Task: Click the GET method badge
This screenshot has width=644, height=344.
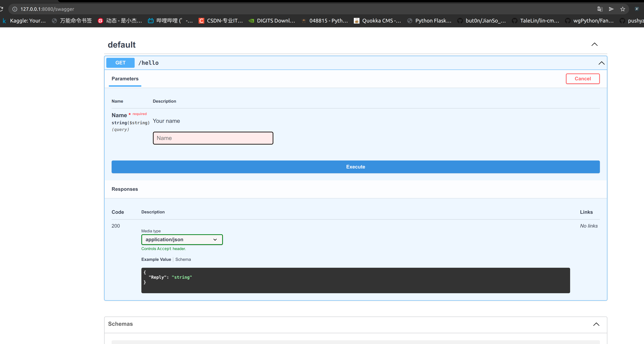Action: pyautogui.click(x=120, y=63)
